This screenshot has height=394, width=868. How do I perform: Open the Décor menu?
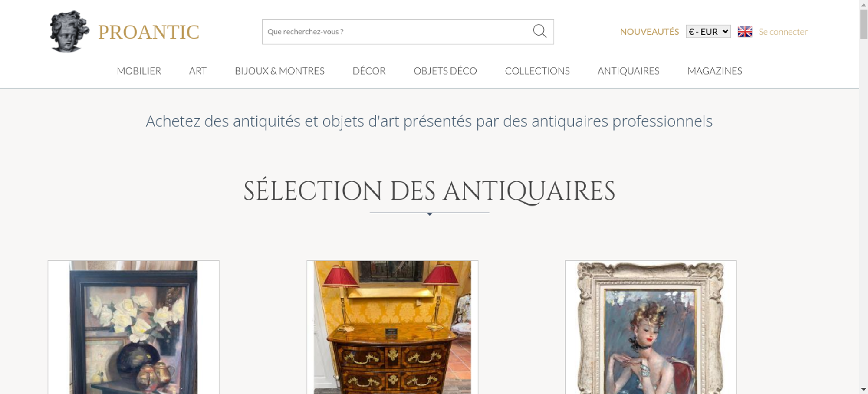(x=369, y=71)
